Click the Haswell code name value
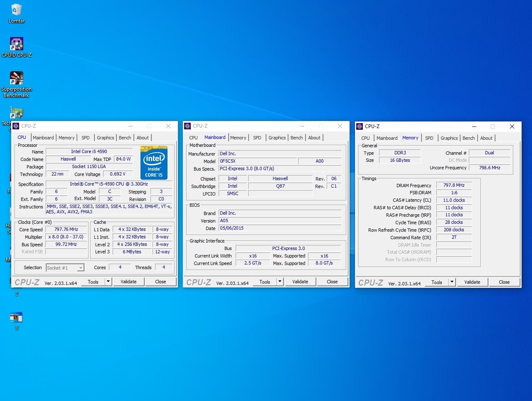The height and width of the screenshot is (401, 532). tap(68, 159)
